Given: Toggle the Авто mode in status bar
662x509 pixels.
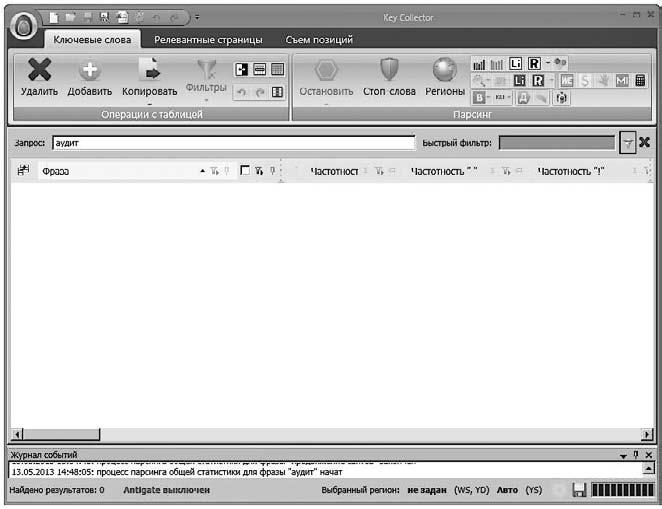Looking at the screenshot, I should click(x=507, y=491).
